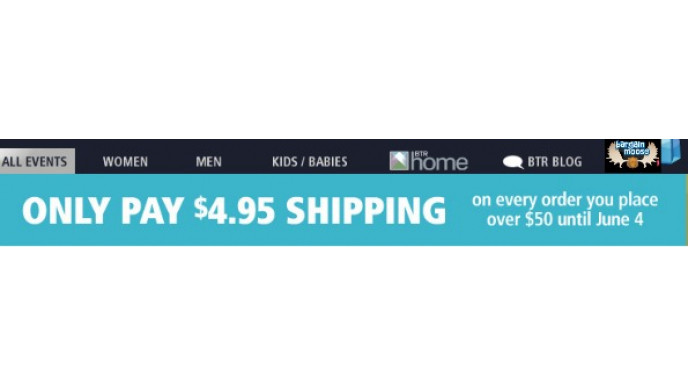The height and width of the screenshot is (387, 688).
Task: Click the 'bargain moose' logo text
Action: pos(632,147)
